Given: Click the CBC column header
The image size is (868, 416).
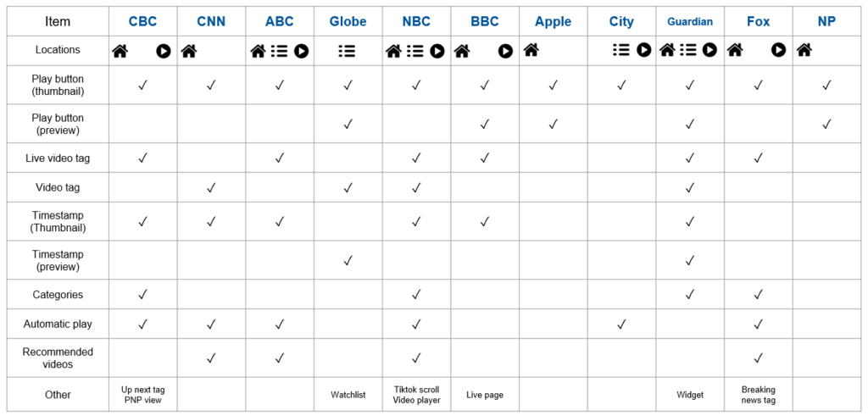Looking at the screenshot, I should [x=142, y=21].
